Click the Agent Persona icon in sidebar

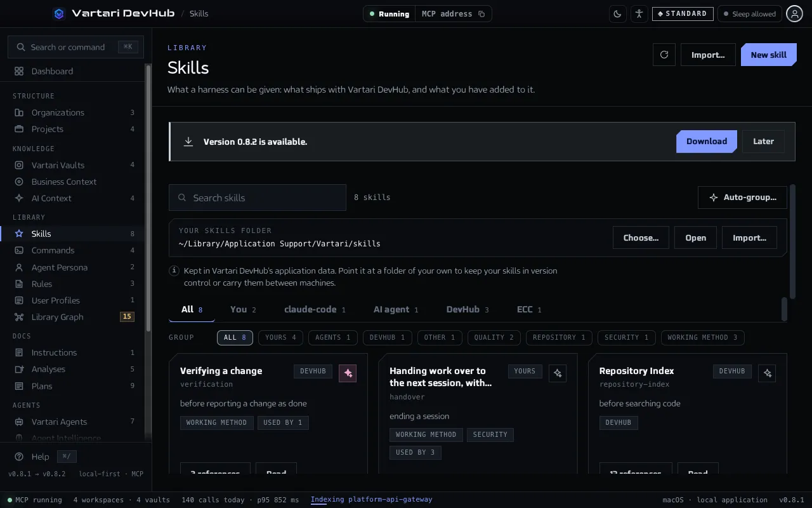tap(19, 267)
